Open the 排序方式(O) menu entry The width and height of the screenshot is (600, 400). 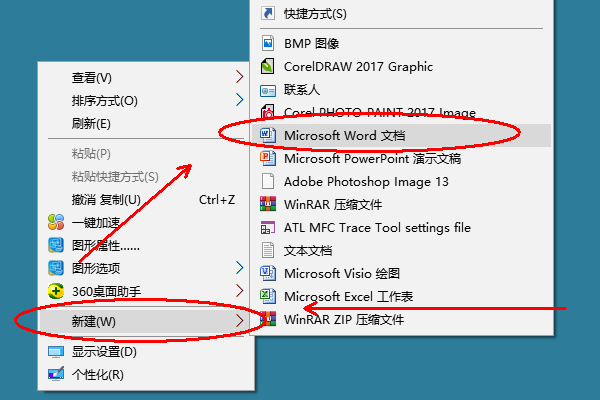(x=146, y=100)
